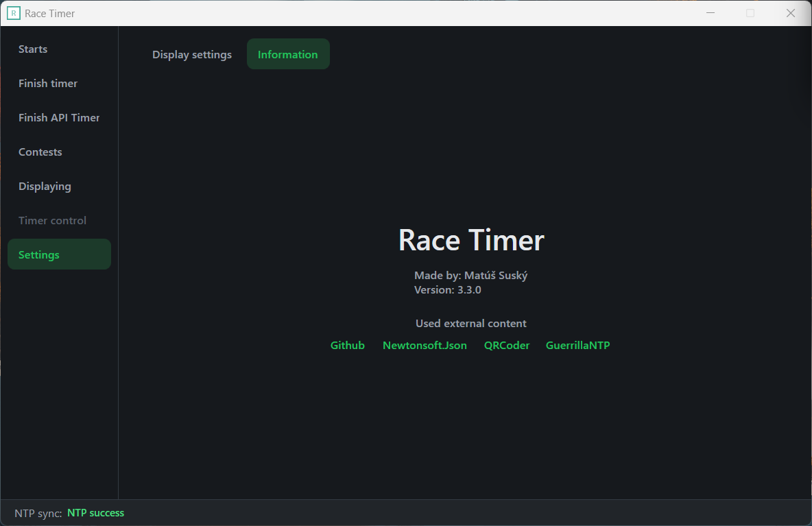This screenshot has height=526, width=812.
Task: Open the GuerrillaNTP link
Action: [x=578, y=346]
